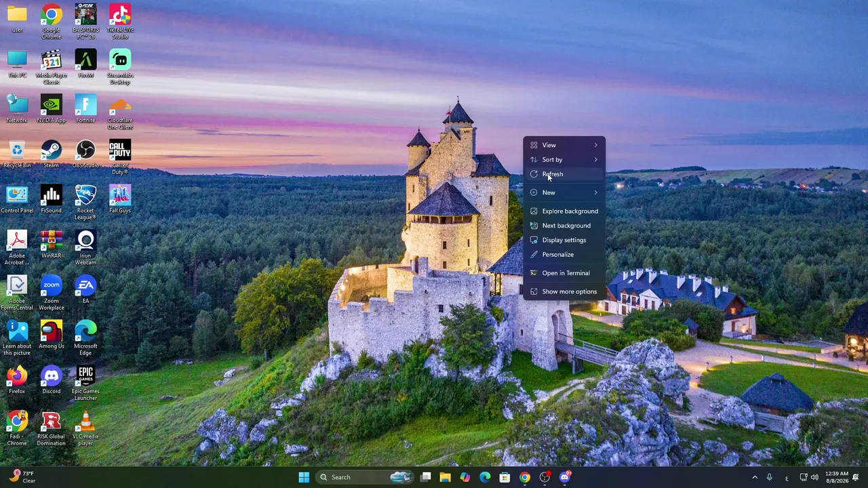The width and height of the screenshot is (868, 488).
Task: Launch Zoom Workplace desktop shortcut
Action: point(51,293)
